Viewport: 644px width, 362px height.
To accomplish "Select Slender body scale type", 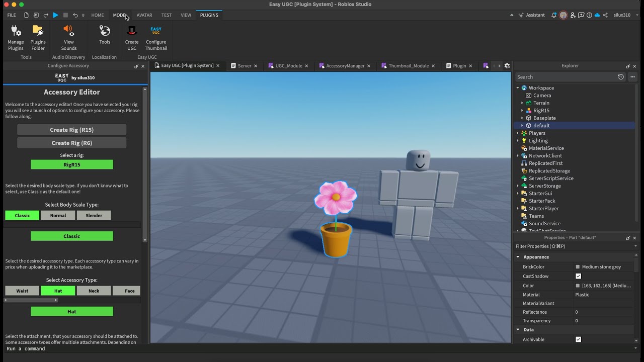I will [x=94, y=215].
